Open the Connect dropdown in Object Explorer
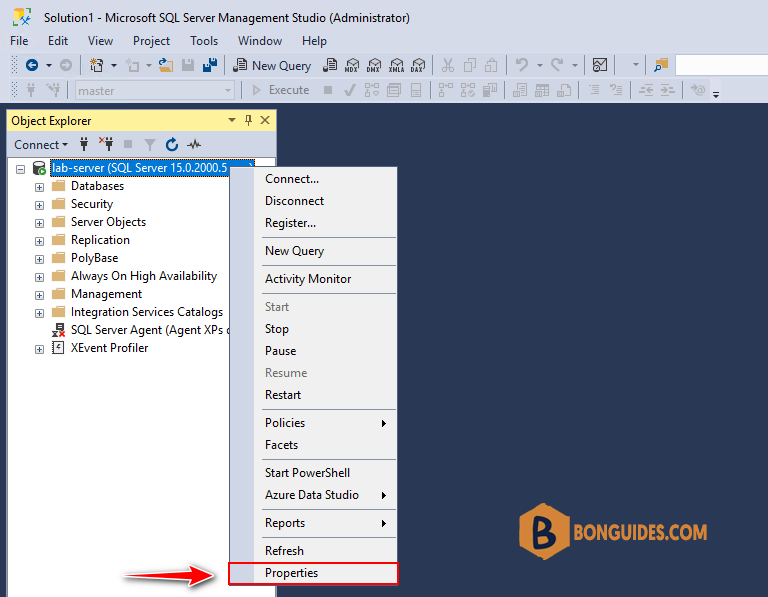 [x=41, y=144]
